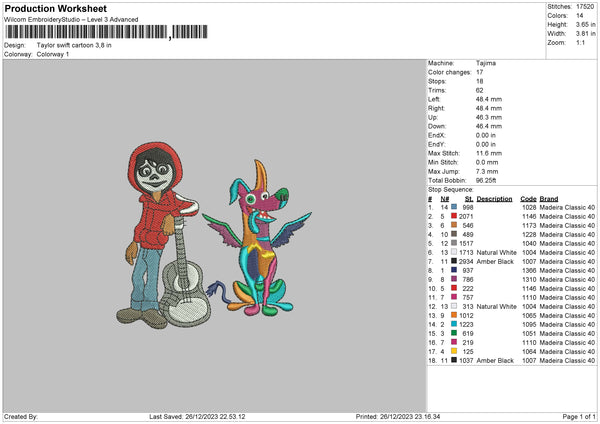Click the EndX value '0.00 in'
Image resolution: width=600 pixels, height=424 pixels.
click(x=486, y=135)
